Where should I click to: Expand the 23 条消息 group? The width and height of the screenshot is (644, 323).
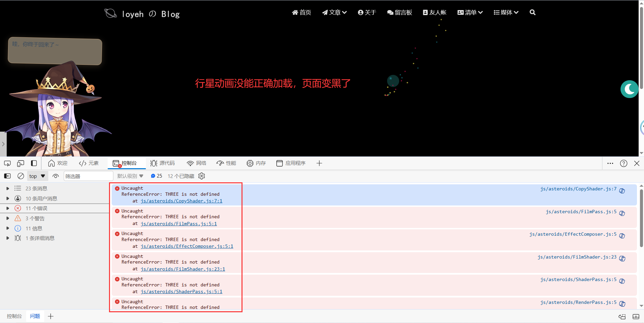[x=8, y=188]
